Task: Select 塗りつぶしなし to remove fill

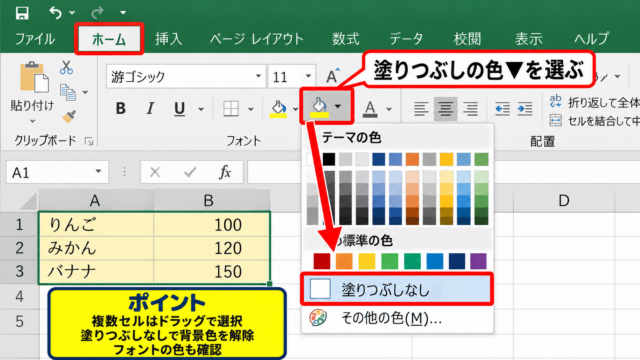Action: click(397, 289)
